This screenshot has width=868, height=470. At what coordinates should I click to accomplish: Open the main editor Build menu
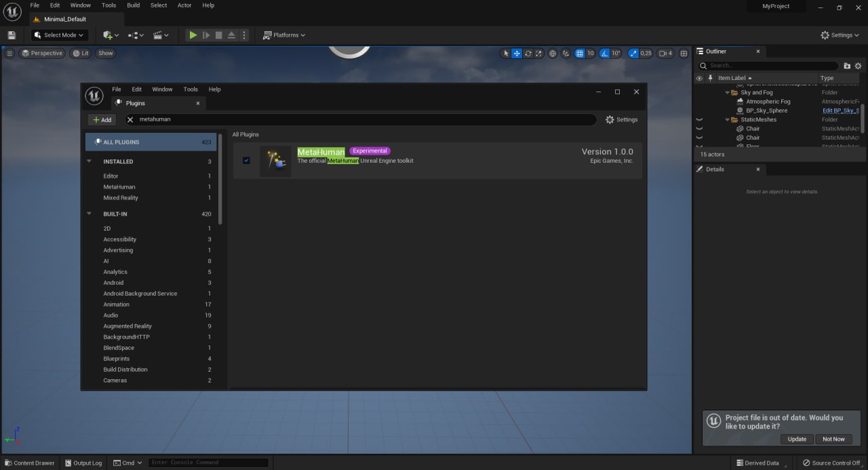(134, 5)
